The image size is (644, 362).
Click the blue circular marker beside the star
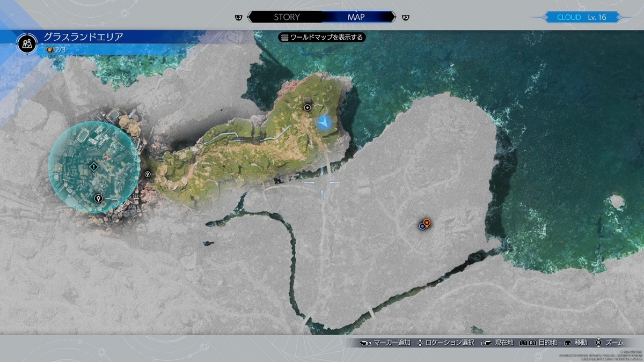click(x=422, y=226)
